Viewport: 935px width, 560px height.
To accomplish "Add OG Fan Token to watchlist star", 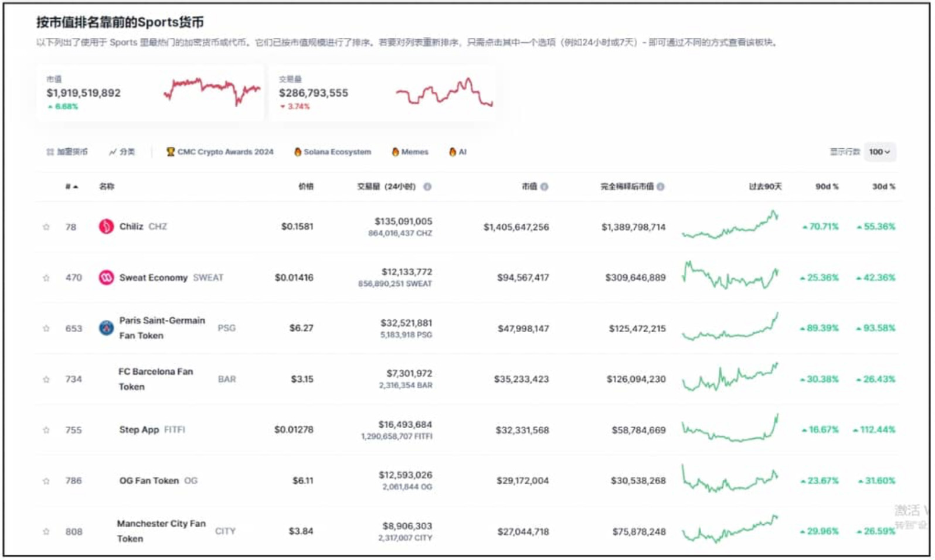I will tap(46, 482).
